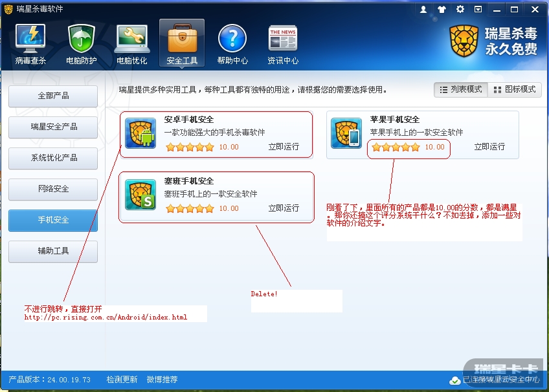The image size is (549, 392).
Task: Click description 塞班手机上的一款安全软件
Action: click(x=211, y=194)
